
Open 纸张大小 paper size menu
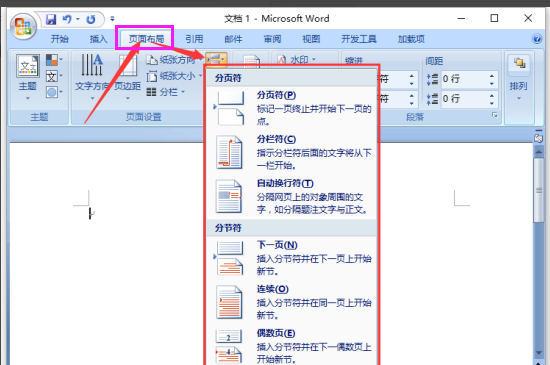pyautogui.click(x=174, y=76)
